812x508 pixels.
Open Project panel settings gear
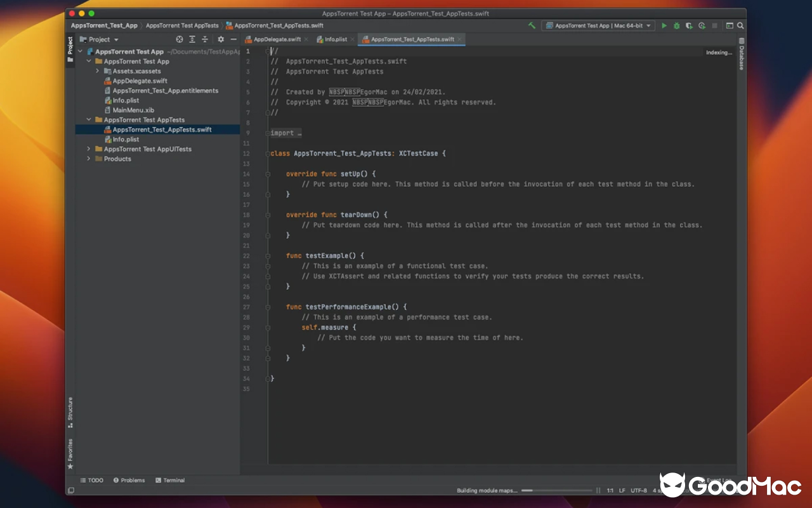(x=221, y=39)
